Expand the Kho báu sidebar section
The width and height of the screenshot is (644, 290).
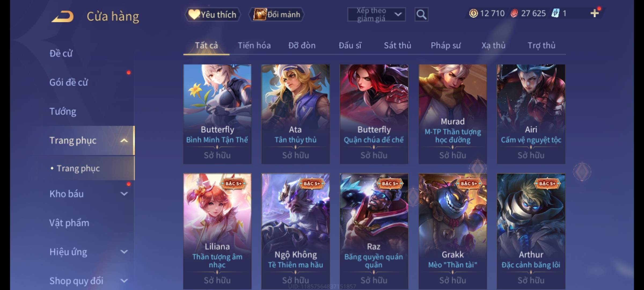pyautogui.click(x=124, y=194)
